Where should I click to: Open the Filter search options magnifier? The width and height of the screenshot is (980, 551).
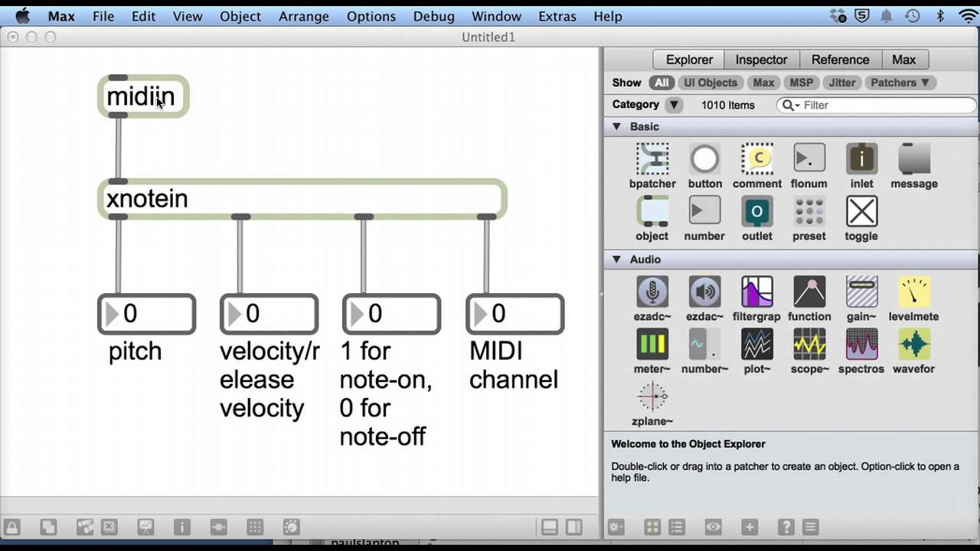tap(790, 105)
